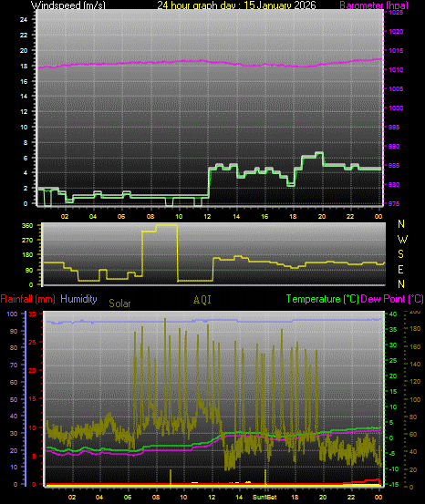Click the "Solar" legend label

point(119,303)
